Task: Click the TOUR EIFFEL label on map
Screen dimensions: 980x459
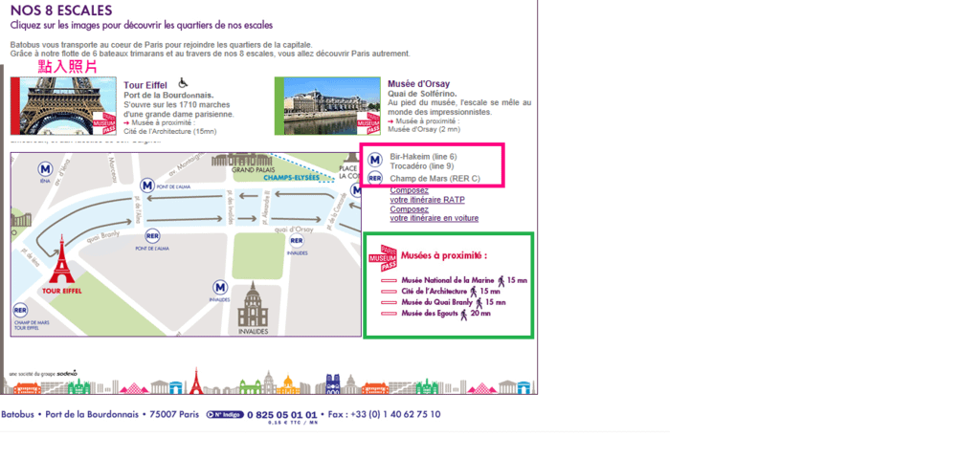Action: point(62,292)
